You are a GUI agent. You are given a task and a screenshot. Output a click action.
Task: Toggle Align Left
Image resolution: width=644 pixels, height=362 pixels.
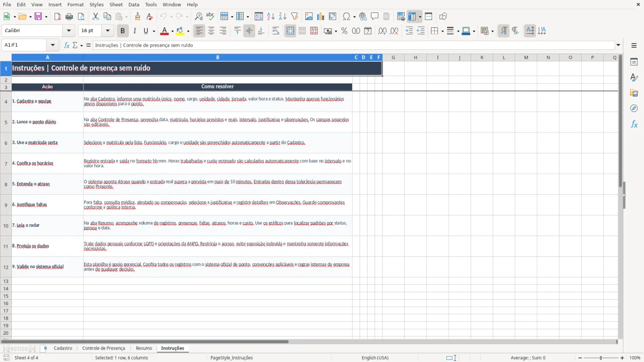click(199, 31)
